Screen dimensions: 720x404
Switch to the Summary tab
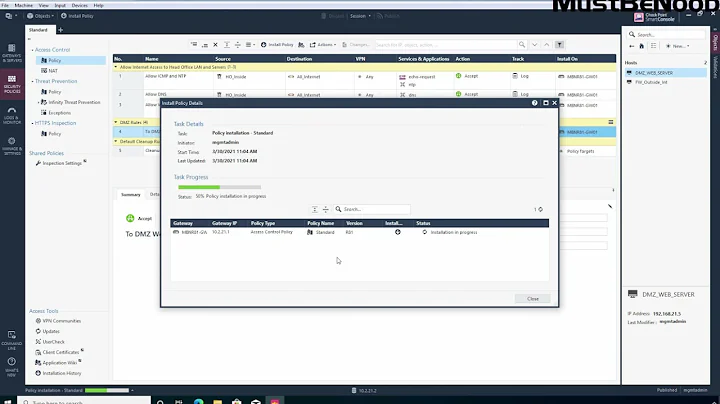(x=130, y=194)
